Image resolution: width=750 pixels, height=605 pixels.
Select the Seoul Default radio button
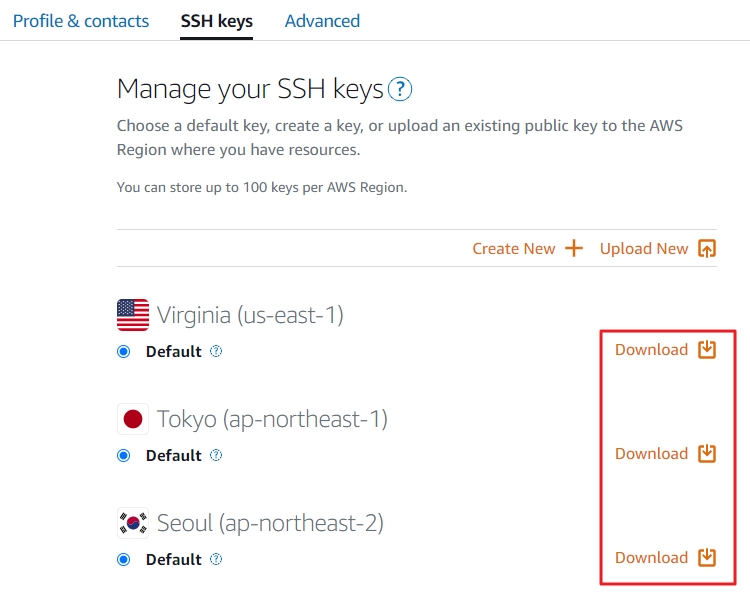coord(124,560)
